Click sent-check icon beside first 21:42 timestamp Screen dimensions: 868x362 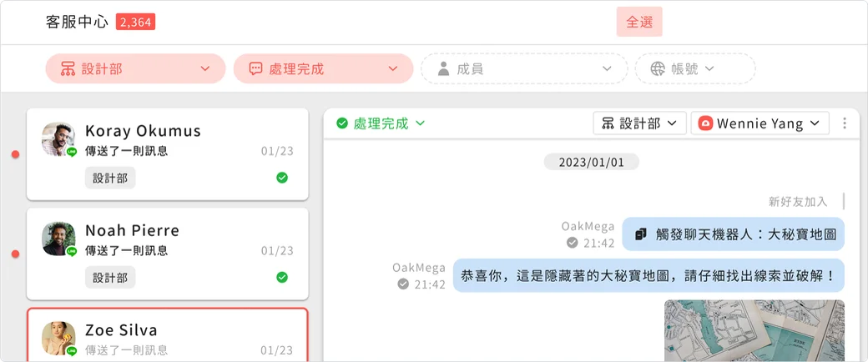(x=573, y=243)
